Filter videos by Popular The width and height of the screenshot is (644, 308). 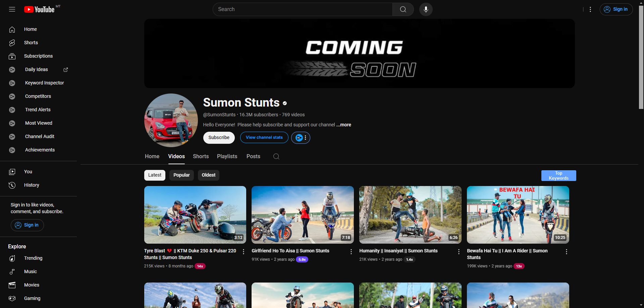[181, 175]
